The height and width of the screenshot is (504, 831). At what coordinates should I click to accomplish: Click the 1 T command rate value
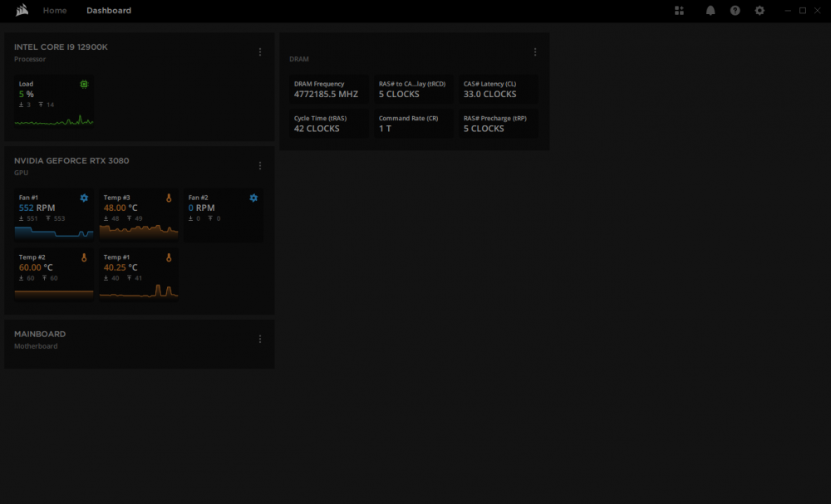coord(385,129)
